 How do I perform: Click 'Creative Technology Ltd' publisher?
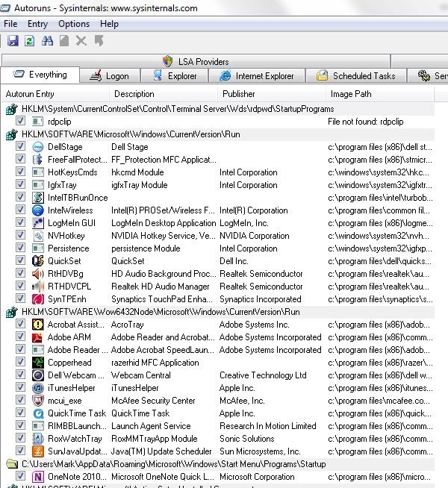point(263,375)
